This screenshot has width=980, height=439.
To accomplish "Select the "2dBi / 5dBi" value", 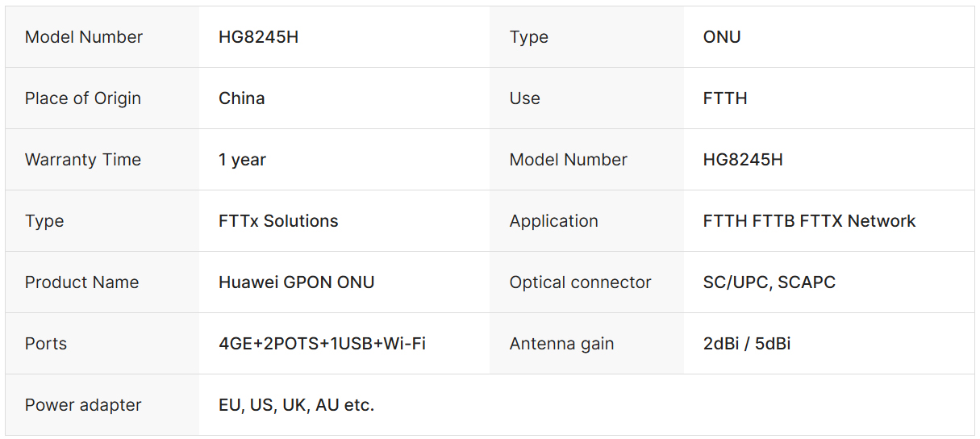I will point(747,344).
